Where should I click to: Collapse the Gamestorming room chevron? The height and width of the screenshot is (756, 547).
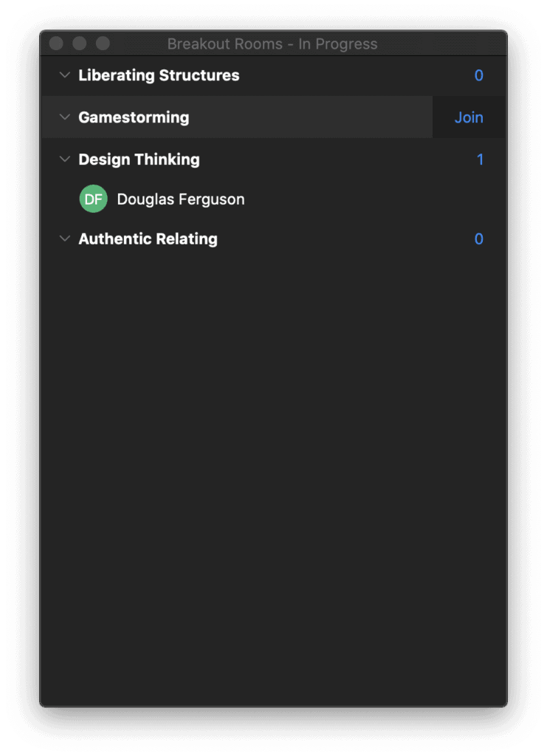[x=65, y=117]
